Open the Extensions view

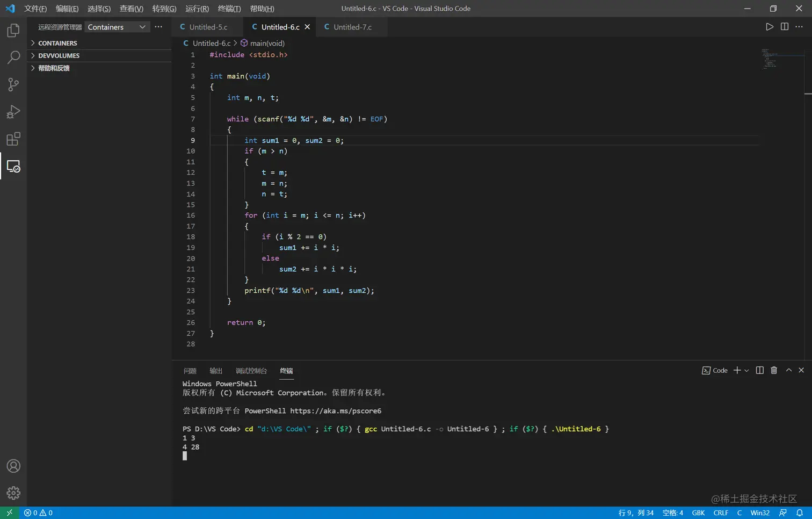point(13,139)
